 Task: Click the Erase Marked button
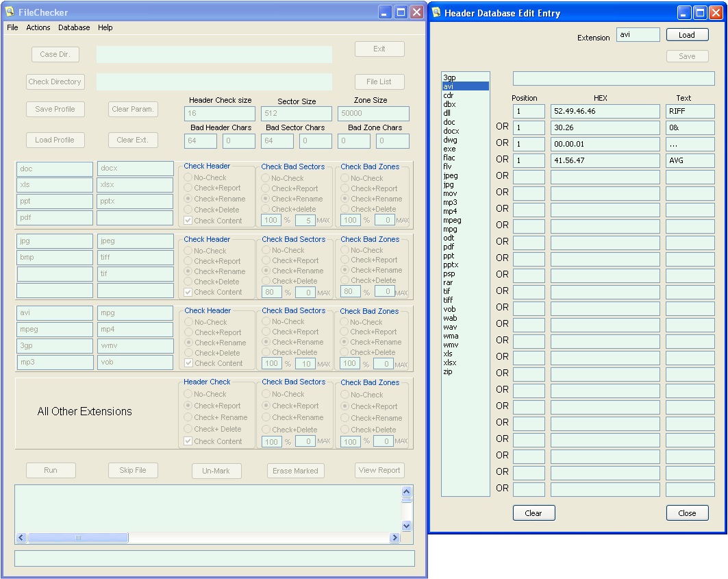point(295,471)
